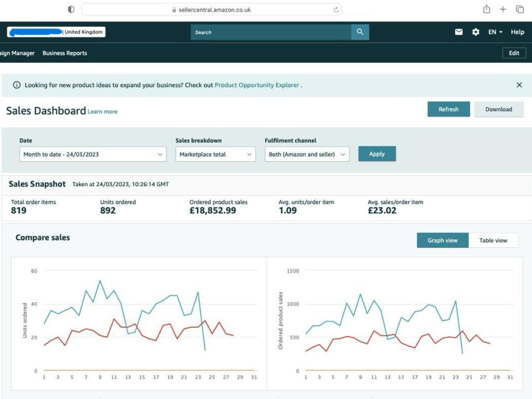Click the Refresh button
The height and width of the screenshot is (399, 532).
point(448,109)
